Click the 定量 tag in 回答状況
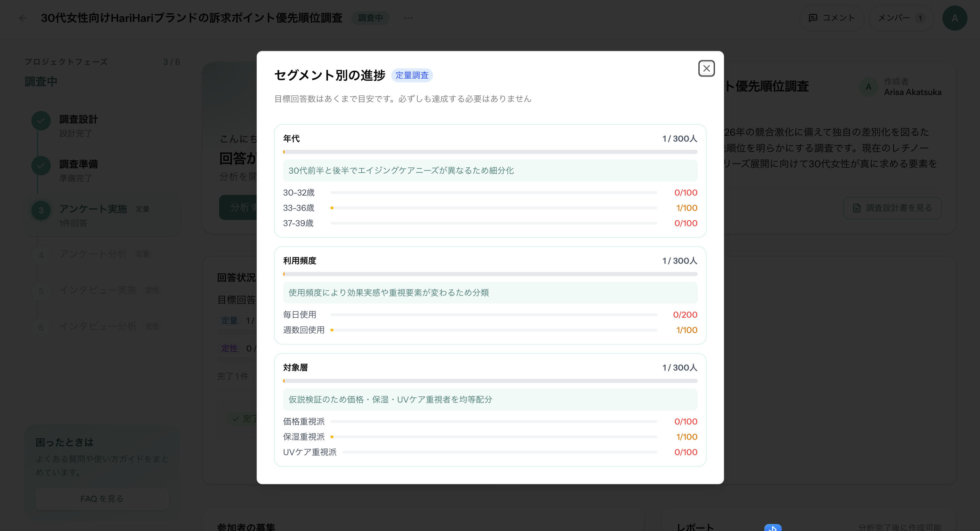 coord(229,320)
